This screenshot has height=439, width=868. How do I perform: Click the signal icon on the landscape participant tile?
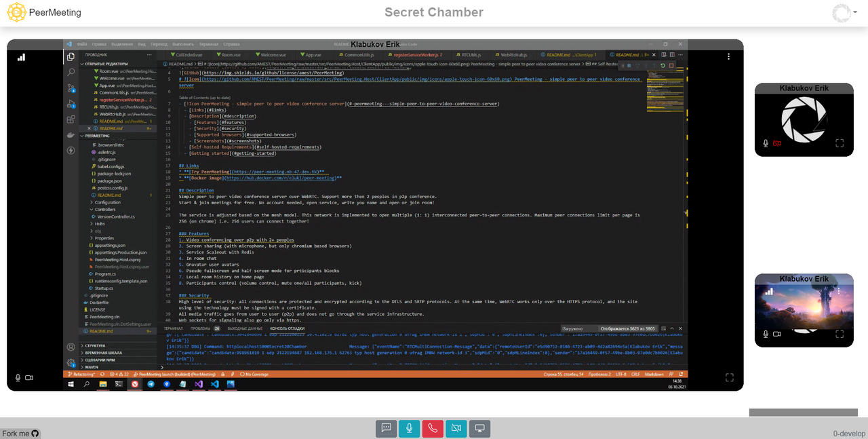[769, 291]
